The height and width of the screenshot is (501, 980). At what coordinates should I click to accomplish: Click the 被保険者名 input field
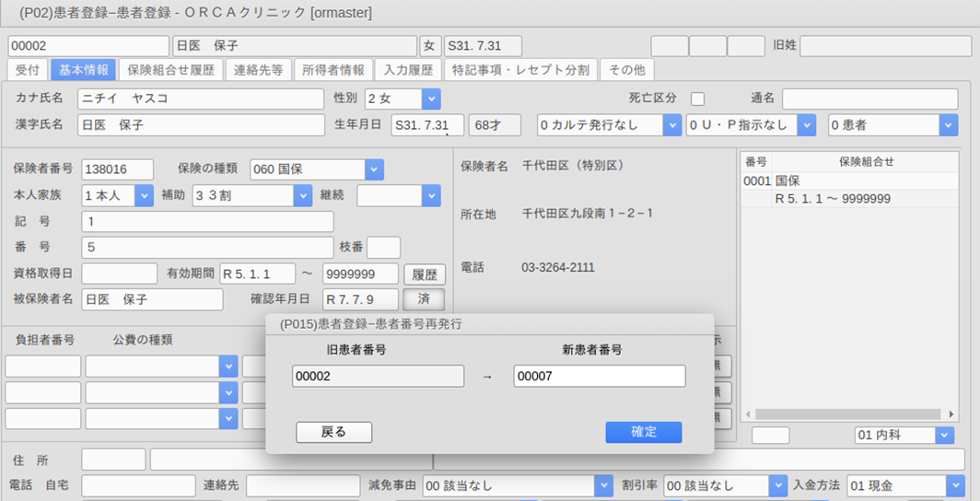click(x=153, y=300)
